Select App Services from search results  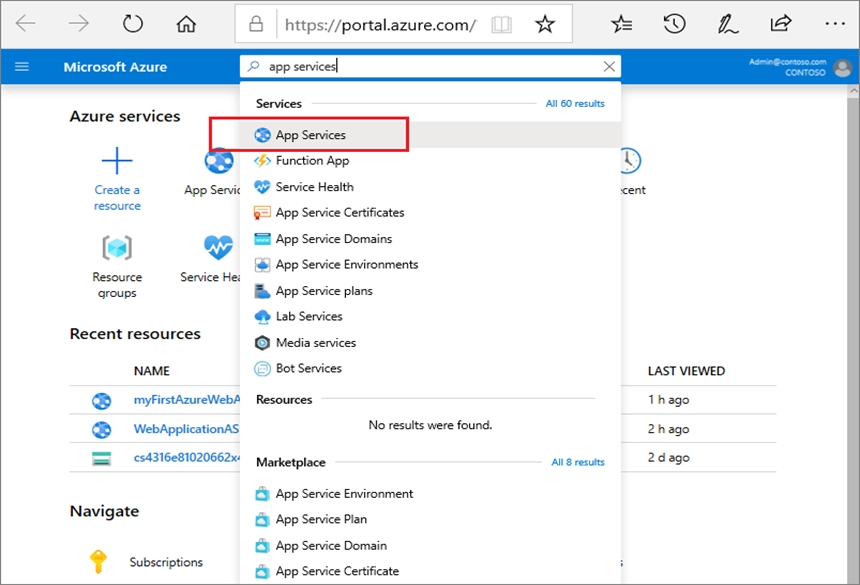click(310, 134)
